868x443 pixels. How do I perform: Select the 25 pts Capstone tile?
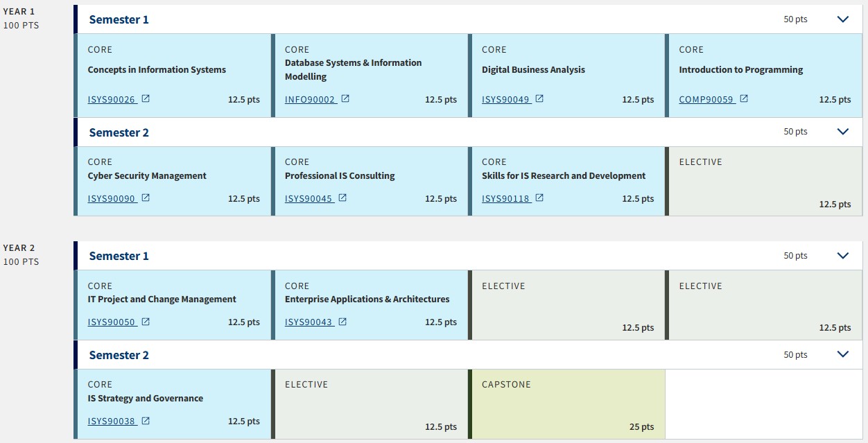(x=567, y=404)
